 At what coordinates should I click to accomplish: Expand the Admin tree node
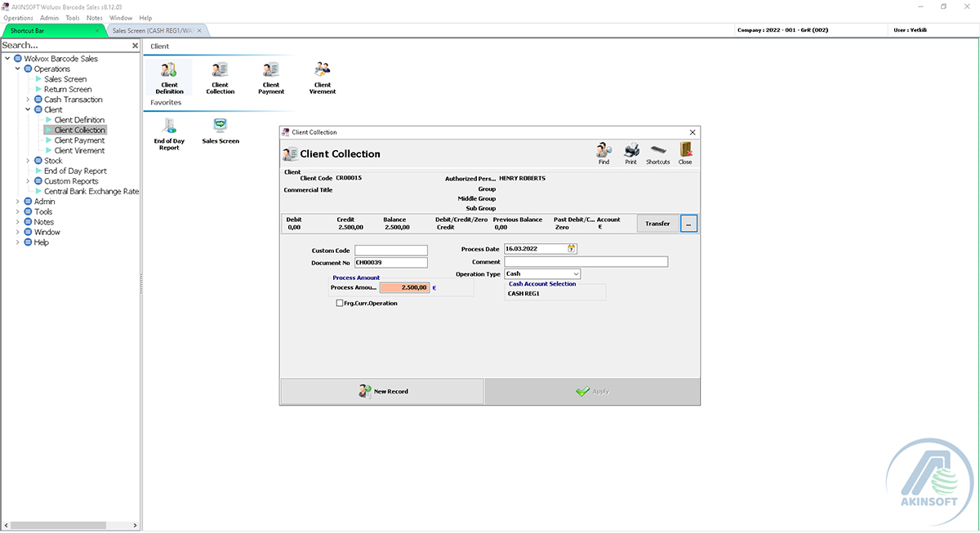click(18, 202)
